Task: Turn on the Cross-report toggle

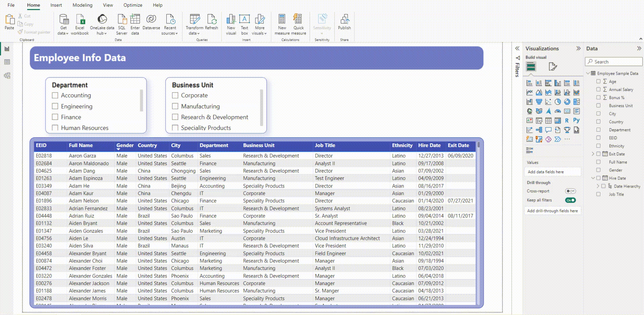Action: pyautogui.click(x=570, y=191)
